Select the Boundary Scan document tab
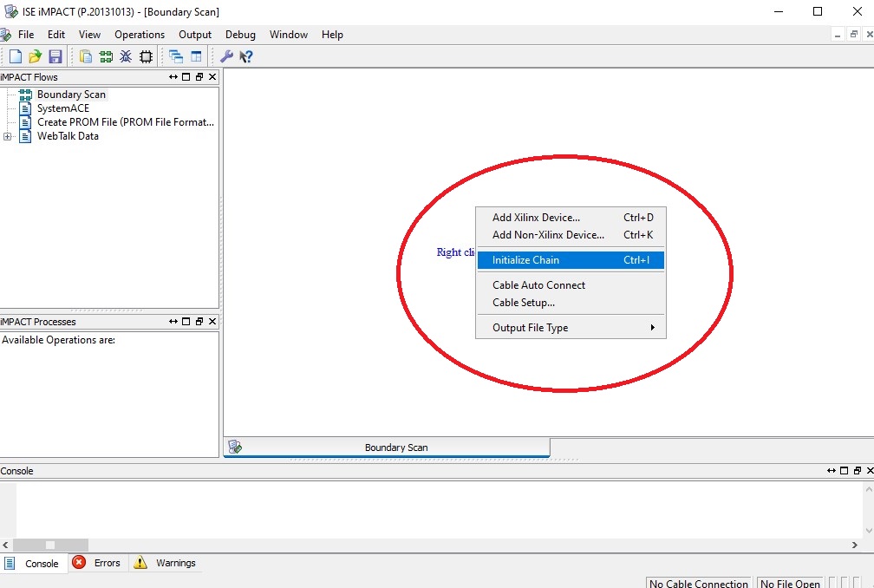874x588 pixels. 387,447
